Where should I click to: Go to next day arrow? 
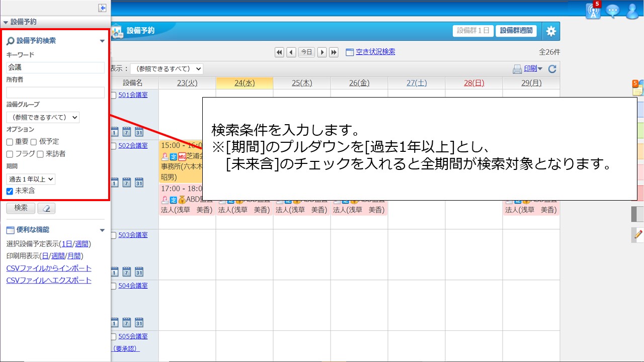point(321,52)
